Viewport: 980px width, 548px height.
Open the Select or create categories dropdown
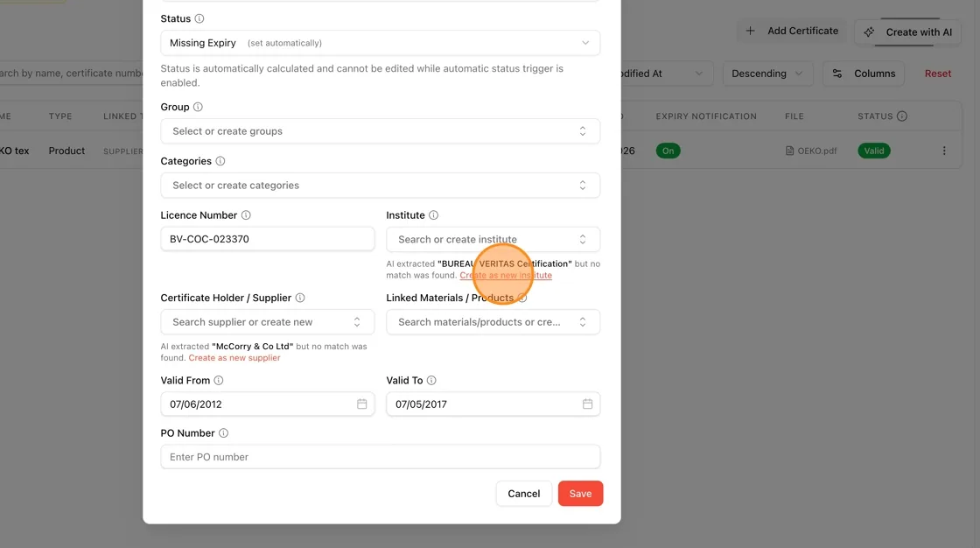pyautogui.click(x=381, y=186)
